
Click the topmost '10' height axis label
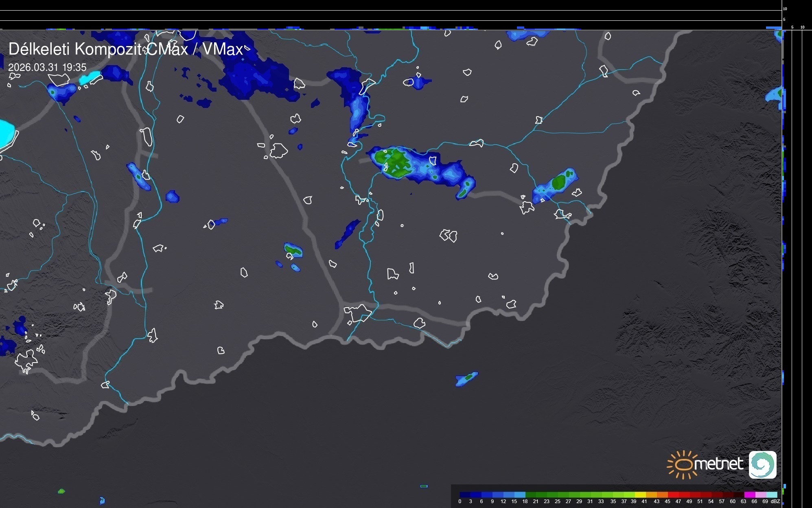click(x=785, y=9)
